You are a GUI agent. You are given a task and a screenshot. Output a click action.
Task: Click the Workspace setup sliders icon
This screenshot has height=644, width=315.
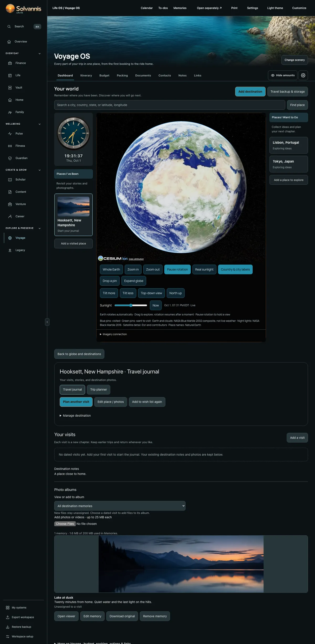click(x=8, y=636)
